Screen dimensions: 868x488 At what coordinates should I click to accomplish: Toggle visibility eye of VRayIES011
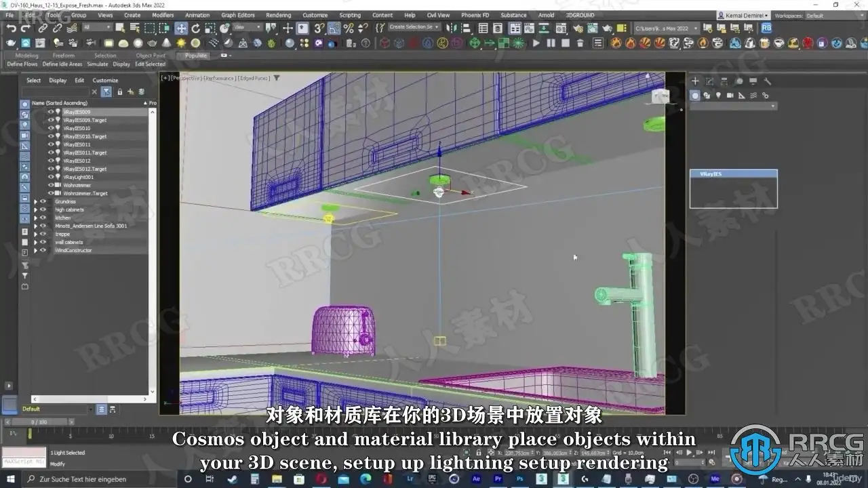(x=51, y=144)
